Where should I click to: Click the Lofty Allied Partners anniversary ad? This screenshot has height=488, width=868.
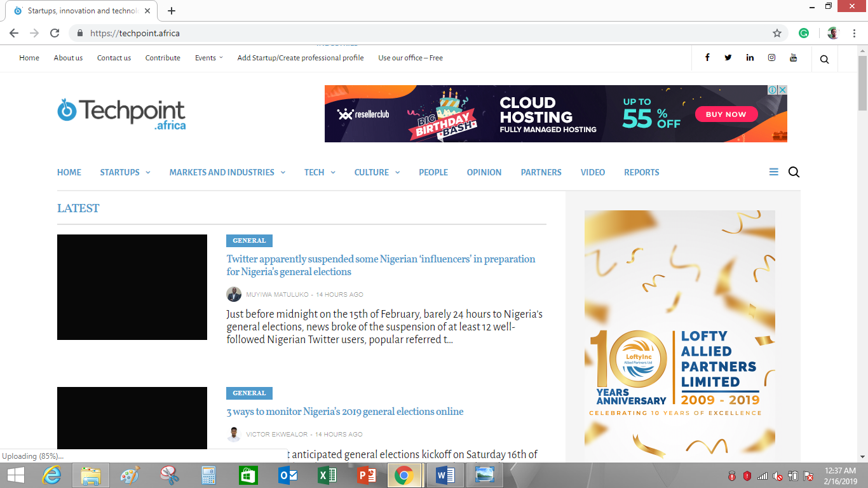point(680,336)
